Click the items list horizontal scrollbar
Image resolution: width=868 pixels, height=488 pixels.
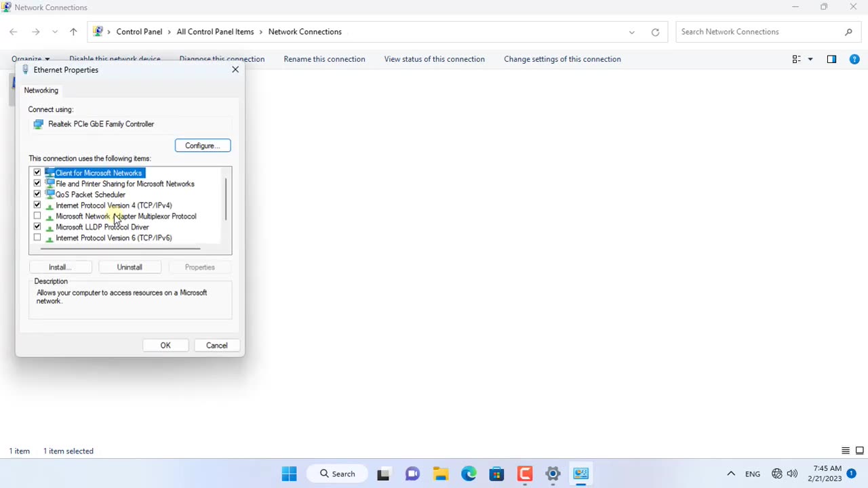coord(120,249)
